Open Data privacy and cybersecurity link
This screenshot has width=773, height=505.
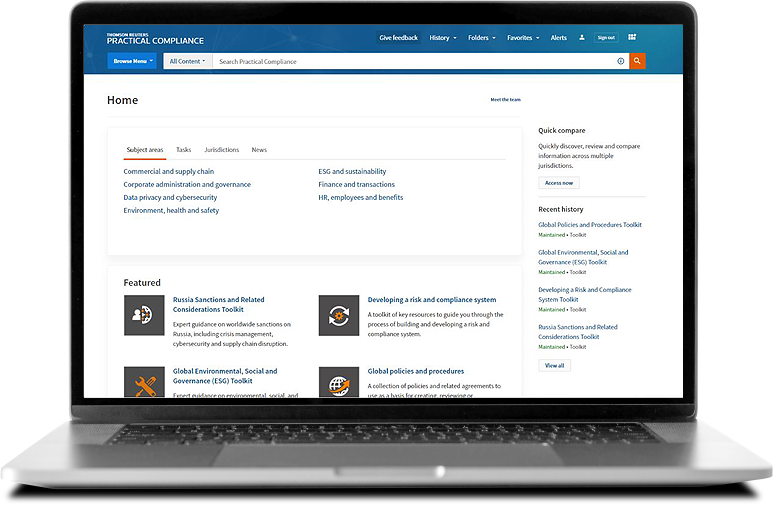coord(170,198)
